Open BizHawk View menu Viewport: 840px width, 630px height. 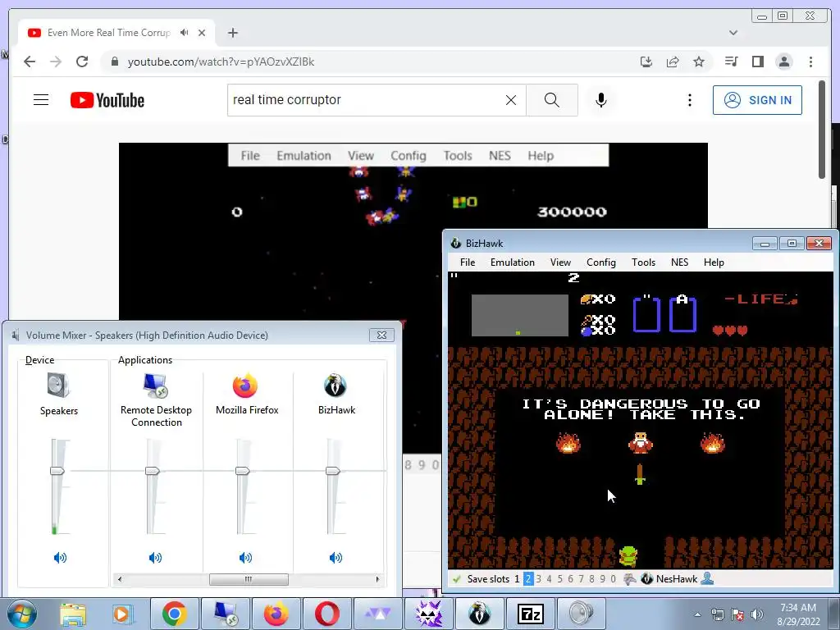560,262
